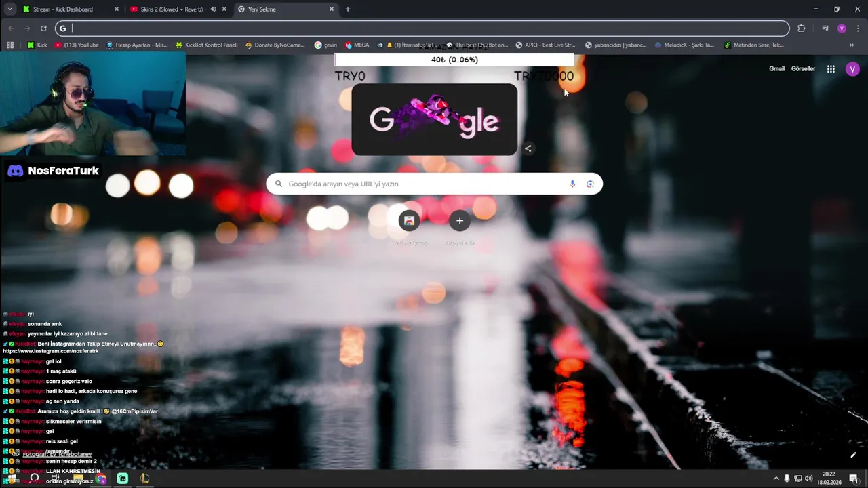868x488 pixels.
Task: Open the Google apps grid icon
Action: 831,68
